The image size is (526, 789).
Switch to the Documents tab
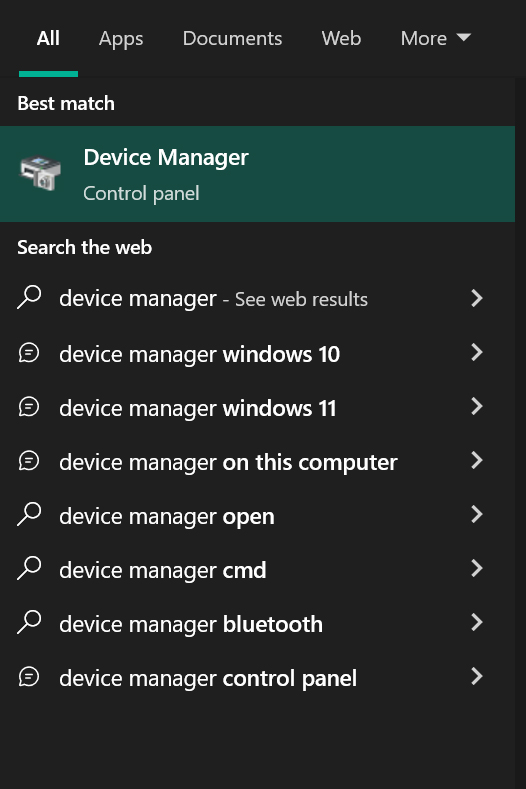pos(232,39)
